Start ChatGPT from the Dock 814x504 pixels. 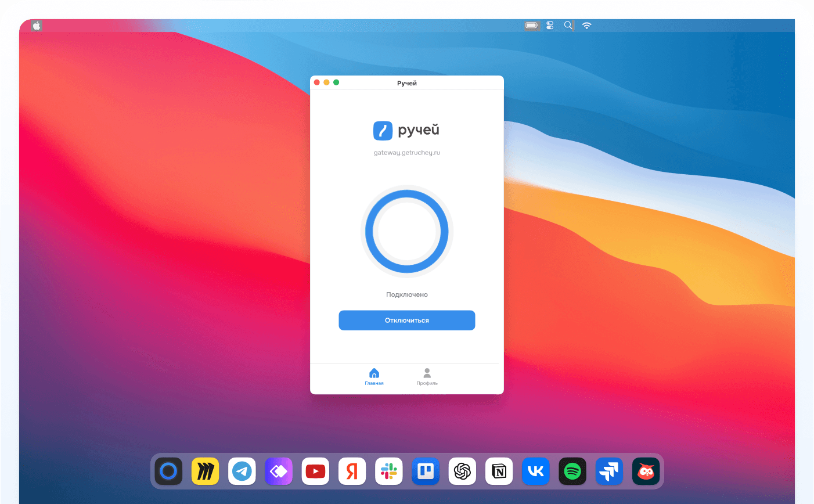click(x=462, y=471)
